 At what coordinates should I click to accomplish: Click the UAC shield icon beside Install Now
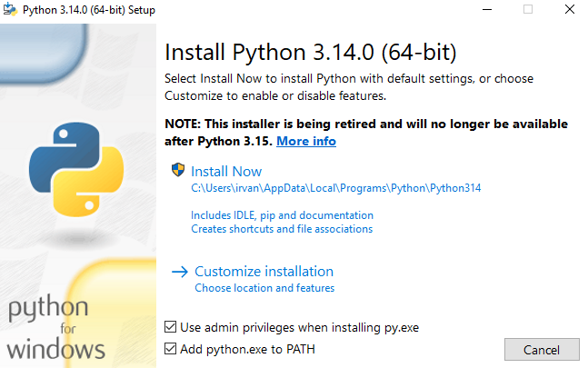[x=178, y=170]
